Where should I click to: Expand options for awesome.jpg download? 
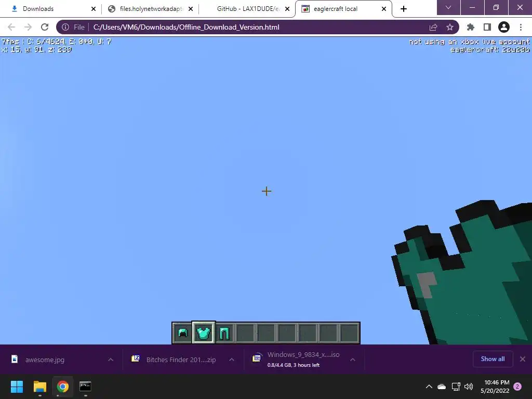pyautogui.click(x=111, y=360)
